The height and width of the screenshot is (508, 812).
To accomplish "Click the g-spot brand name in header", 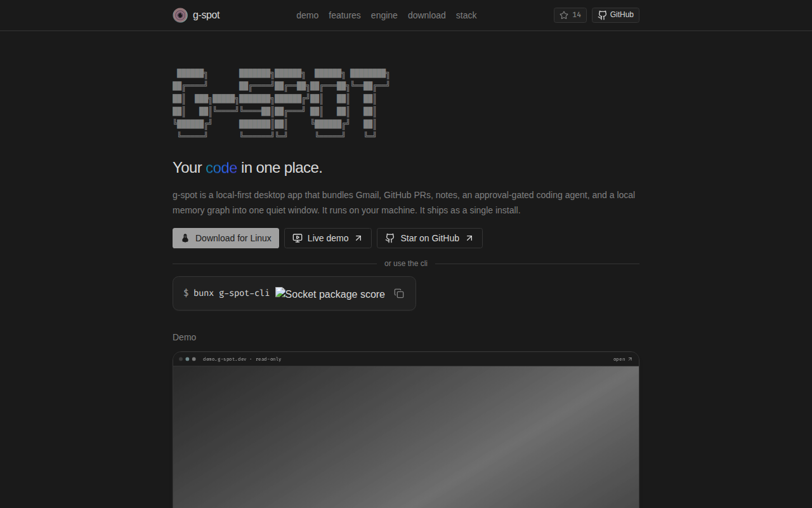I will (x=206, y=15).
